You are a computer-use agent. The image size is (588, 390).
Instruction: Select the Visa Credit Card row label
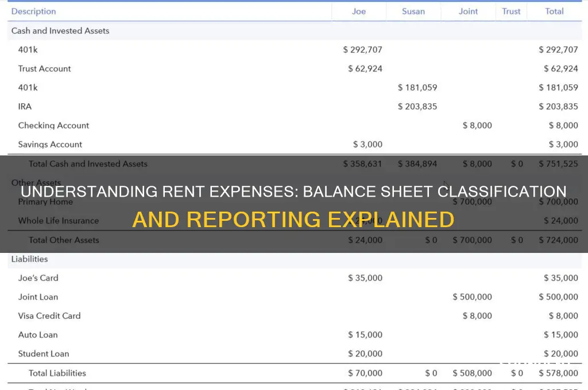click(49, 316)
